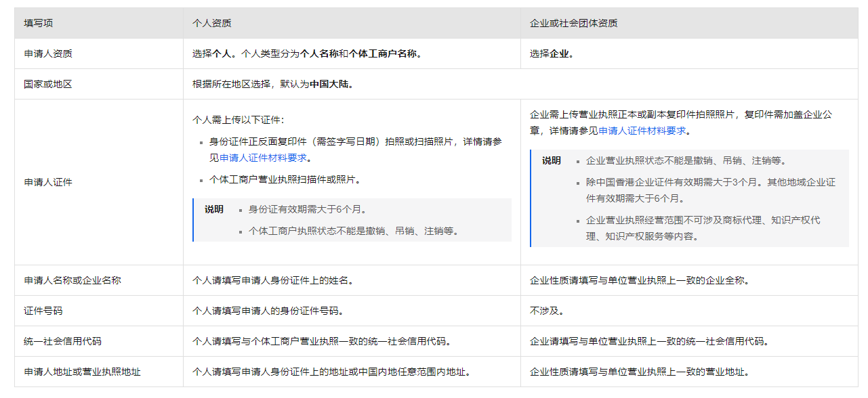Open 申请人证件材料要求 link in 企业 column
The height and width of the screenshot is (398, 868).
coord(642,131)
